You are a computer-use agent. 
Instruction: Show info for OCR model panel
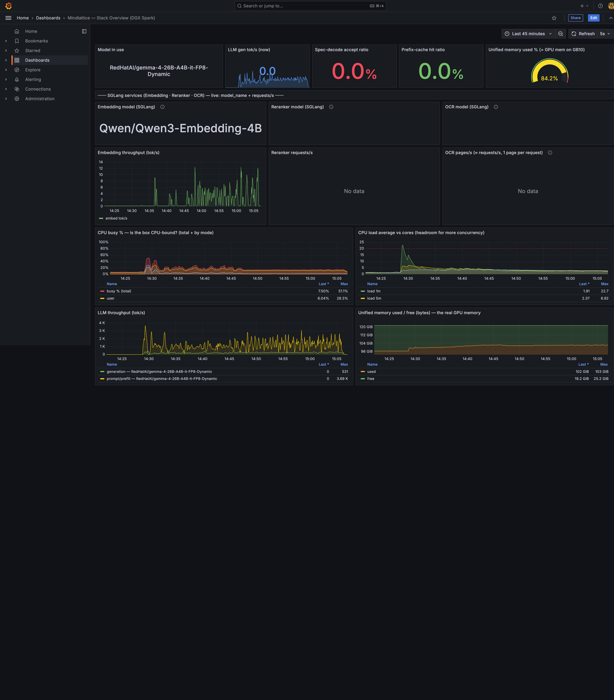(x=496, y=107)
